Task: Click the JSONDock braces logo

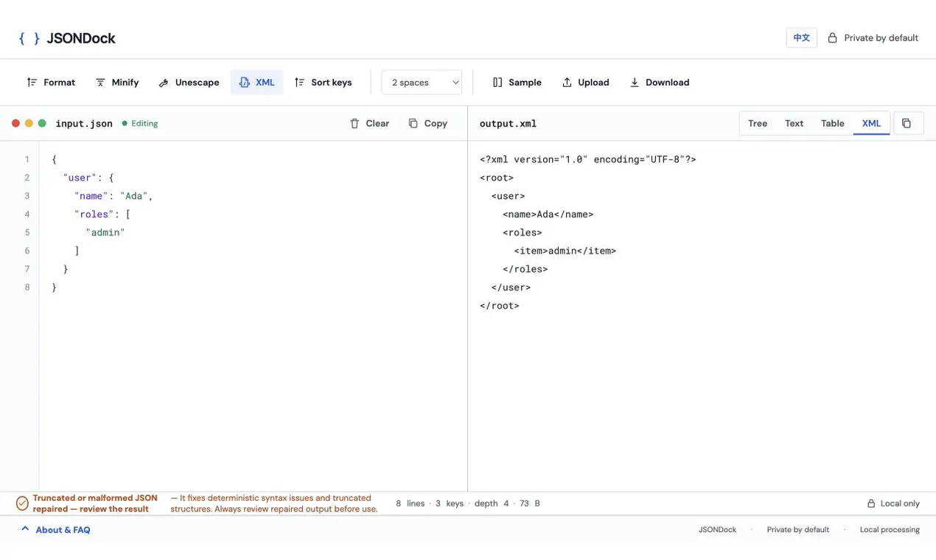Action: click(29, 38)
